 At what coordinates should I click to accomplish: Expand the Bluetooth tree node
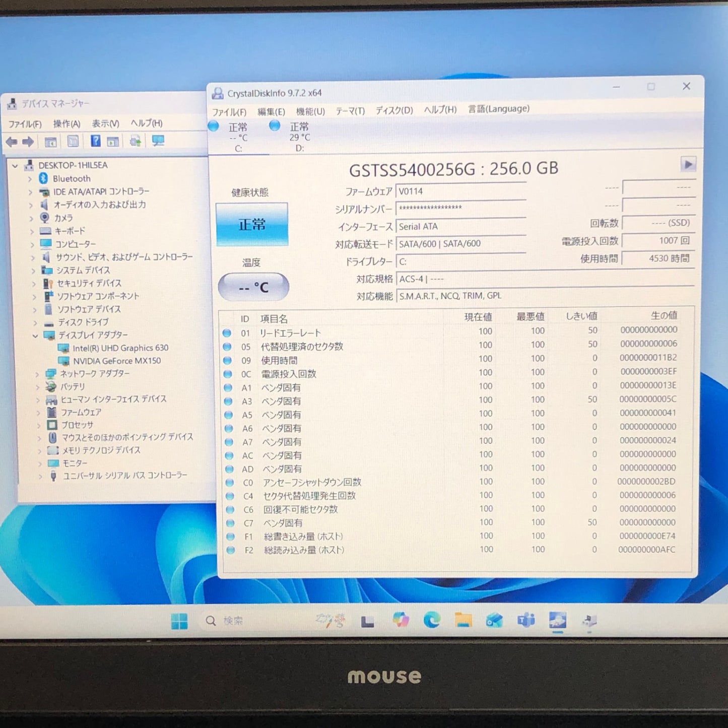pyautogui.click(x=31, y=178)
